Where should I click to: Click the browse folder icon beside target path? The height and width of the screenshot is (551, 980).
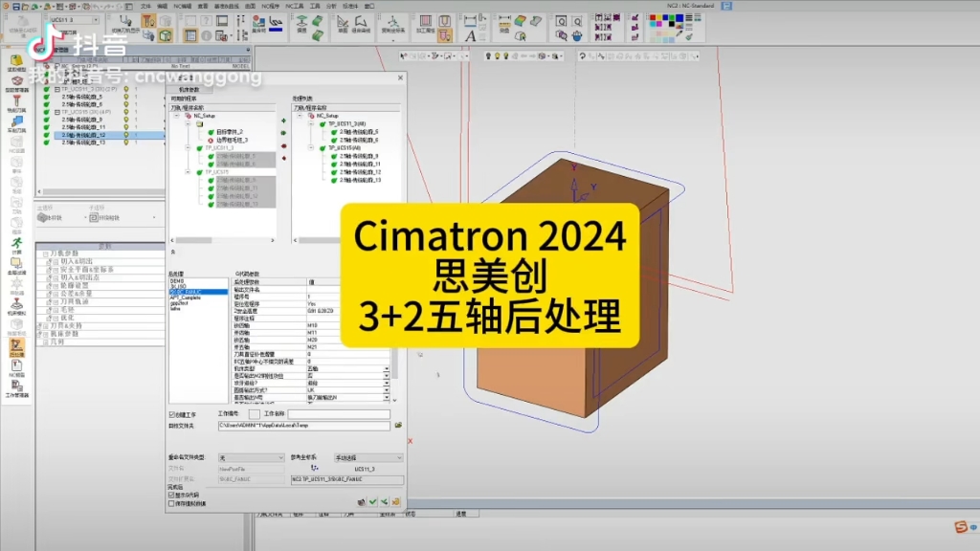pos(398,425)
